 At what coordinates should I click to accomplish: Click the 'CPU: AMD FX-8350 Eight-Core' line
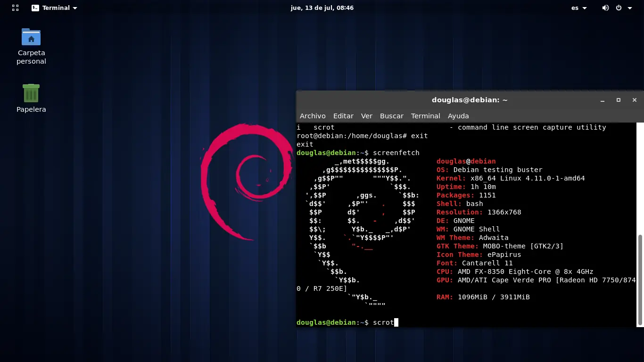[x=515, y=271]
